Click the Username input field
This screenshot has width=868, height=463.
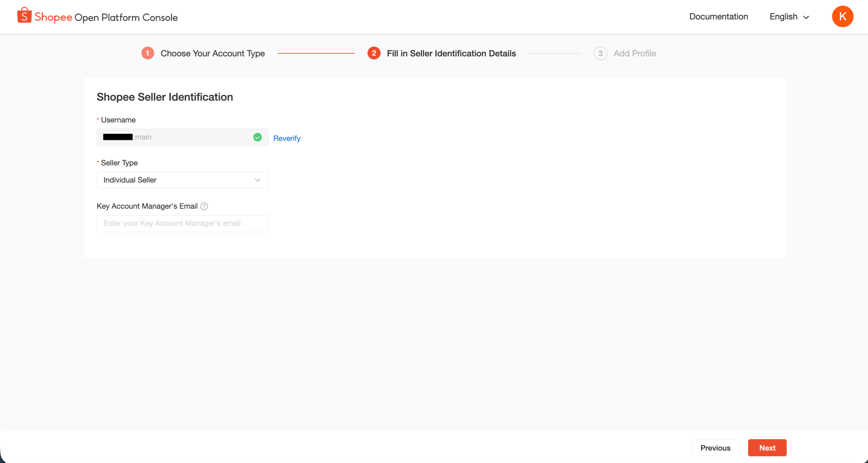(183, 137)
